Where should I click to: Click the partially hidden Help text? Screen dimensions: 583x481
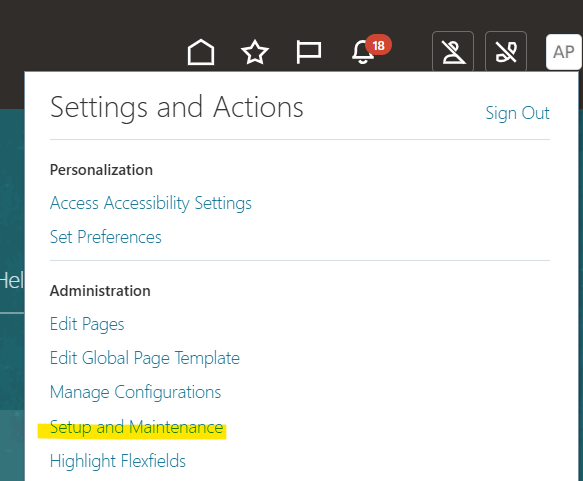tap(12, 280)
